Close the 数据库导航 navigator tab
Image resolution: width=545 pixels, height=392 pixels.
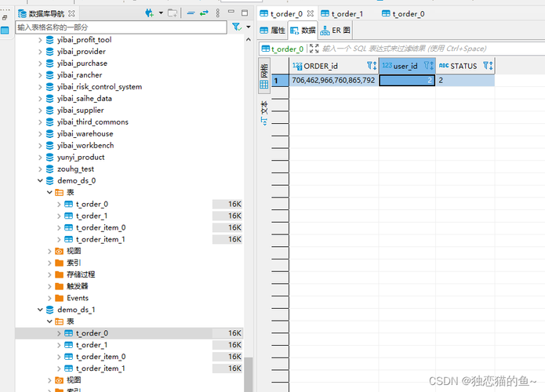[71, 13]
